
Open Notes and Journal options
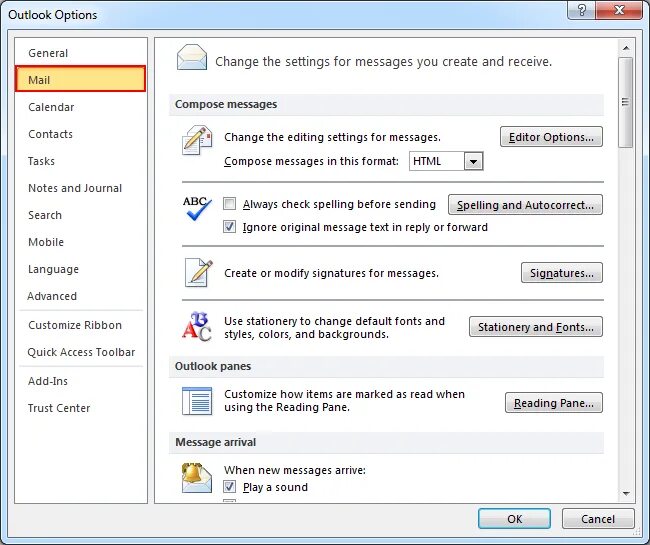click(80, 188)
